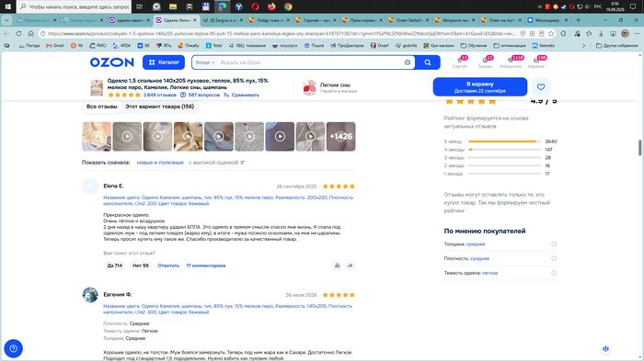Click the page vertical scrollbar thumb

[639, 148]
